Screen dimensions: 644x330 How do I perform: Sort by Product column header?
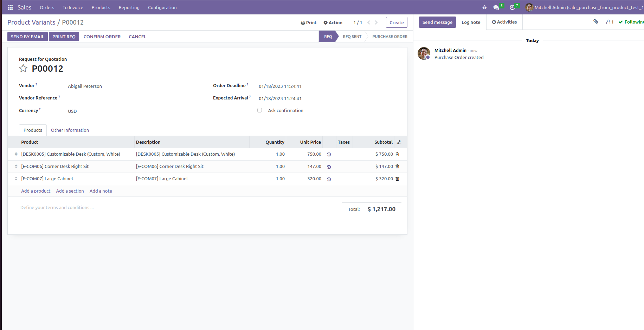tap(30, 142)
